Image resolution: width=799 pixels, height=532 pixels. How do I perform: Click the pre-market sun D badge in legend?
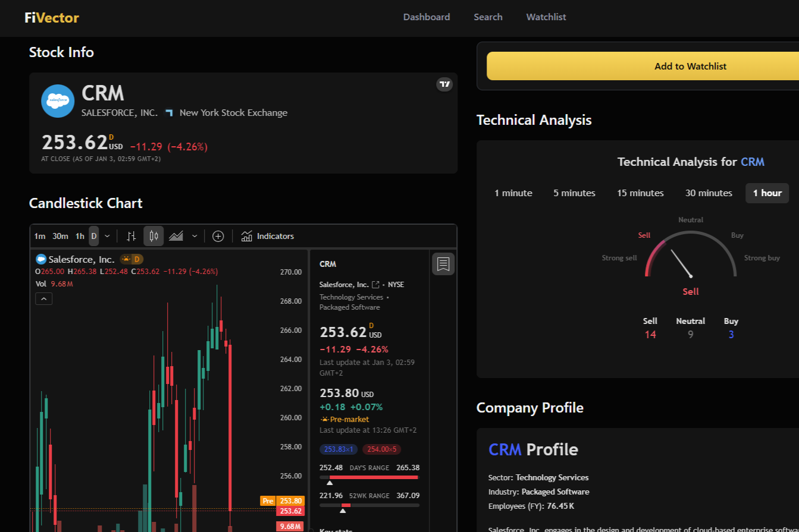point(131,259)
